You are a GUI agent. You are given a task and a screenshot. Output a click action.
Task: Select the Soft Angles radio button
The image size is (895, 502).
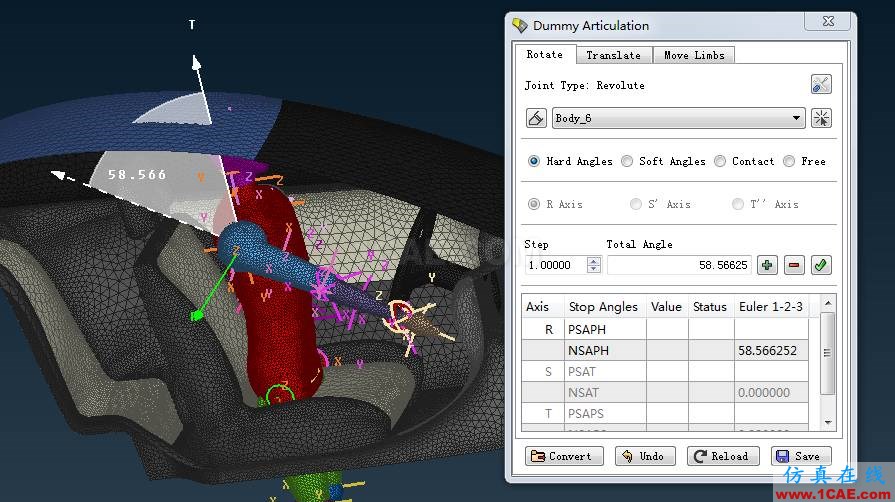(x=627, y=161)
